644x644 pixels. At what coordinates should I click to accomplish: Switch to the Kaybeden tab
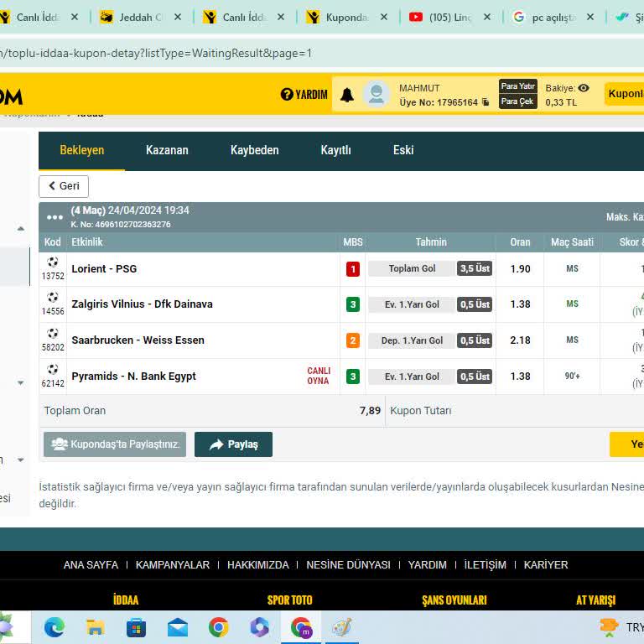[x=254, y=150]
